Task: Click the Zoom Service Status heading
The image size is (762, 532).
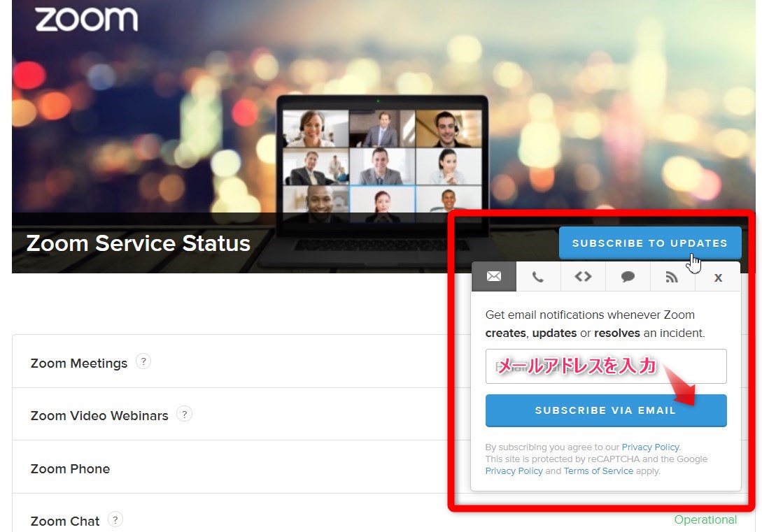Action: (138, 243)
